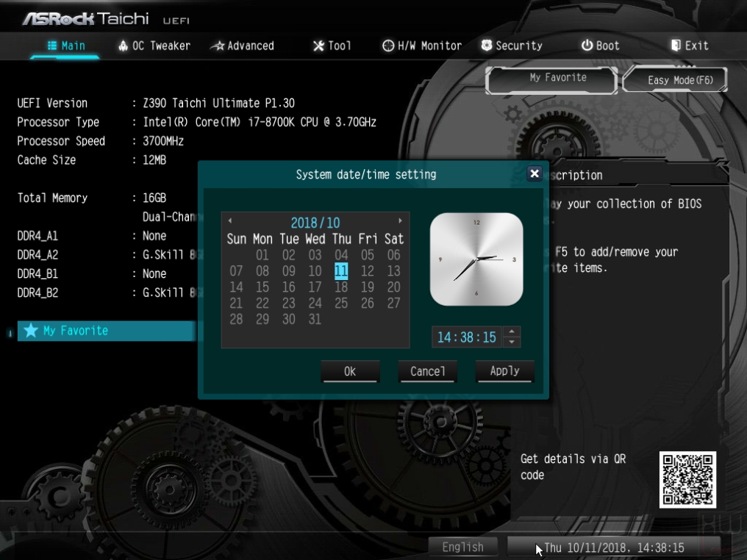This screenshot has width=747, height=560.
Task: Click the Advanced star icon
Action: point(218,46)
